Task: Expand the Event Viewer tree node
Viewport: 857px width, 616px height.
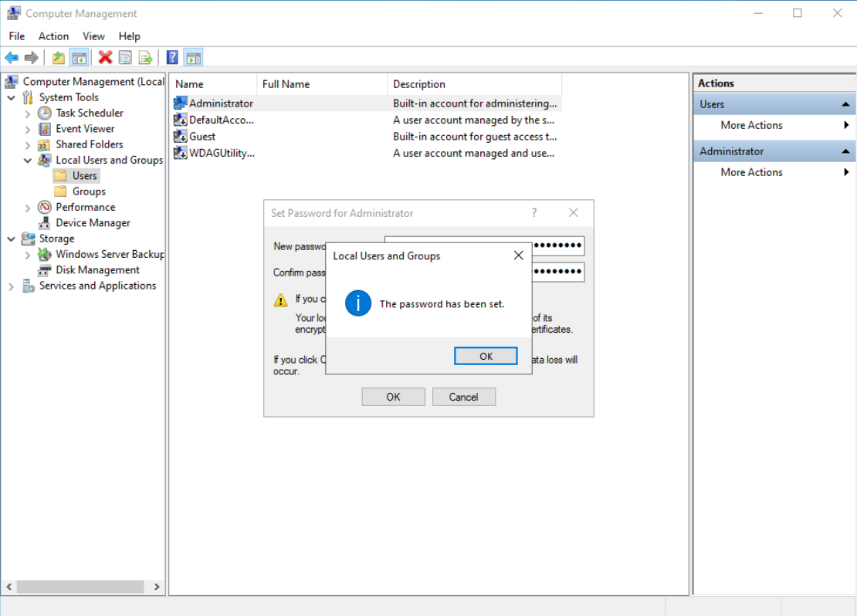Action: 28,130
